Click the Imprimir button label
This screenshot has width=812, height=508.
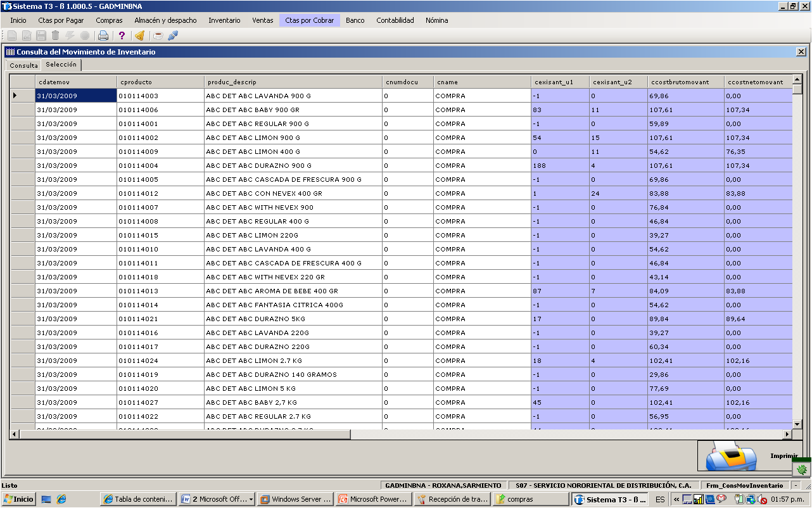pyautogui.click(x=783, y=456)
